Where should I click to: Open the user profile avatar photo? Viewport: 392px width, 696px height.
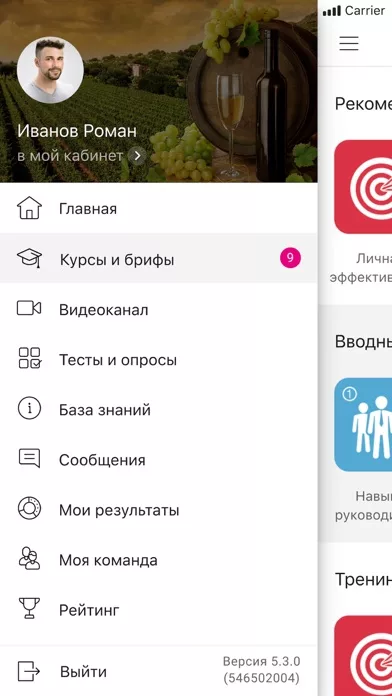coord(50,70)
